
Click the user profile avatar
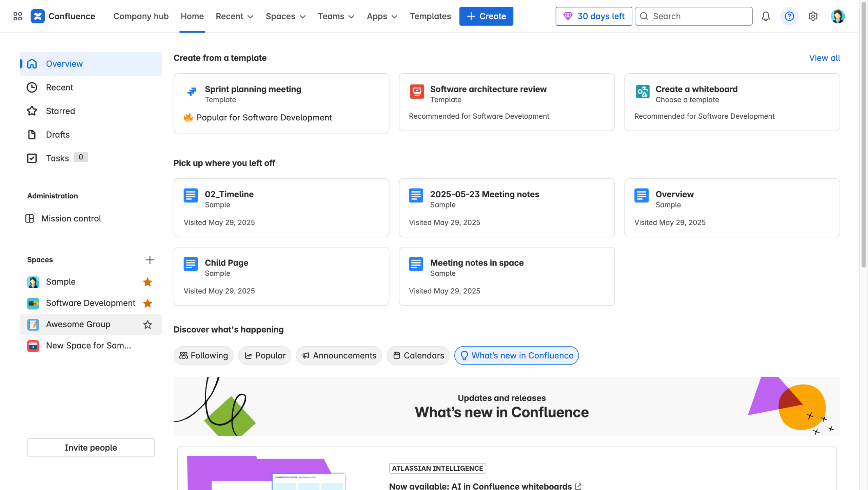coord(837,16)
